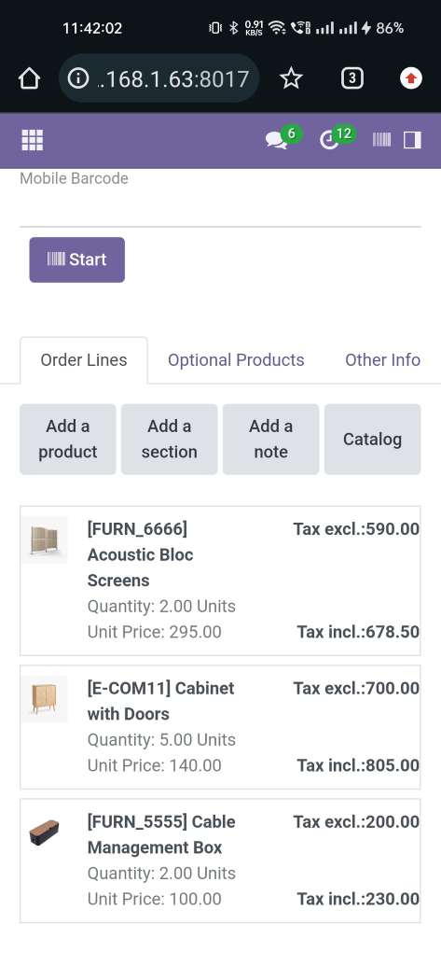Open the browser tab switcher showing 3
The height and width of the screenshot is (980, 441).
(x=352, y=78)
